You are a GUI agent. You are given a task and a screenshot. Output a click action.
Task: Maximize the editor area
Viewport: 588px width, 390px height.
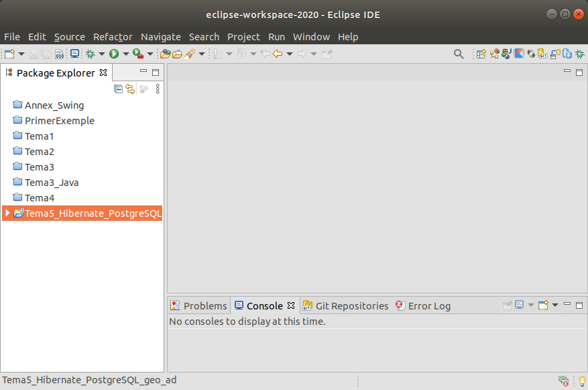(x=579, y=72)
